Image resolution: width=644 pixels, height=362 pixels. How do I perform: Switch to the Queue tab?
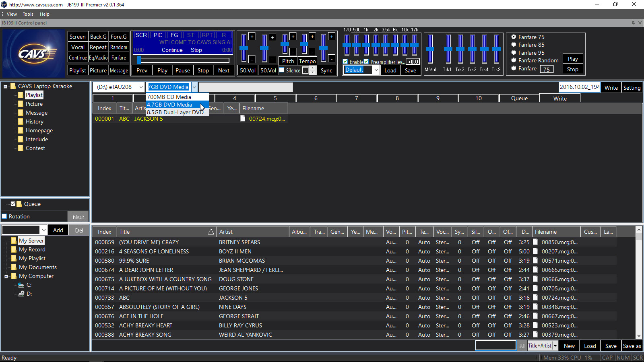[519, 98]
